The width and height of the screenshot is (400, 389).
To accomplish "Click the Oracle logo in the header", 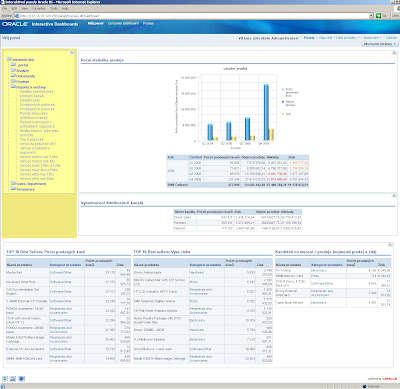I will (x=15, y=24).
